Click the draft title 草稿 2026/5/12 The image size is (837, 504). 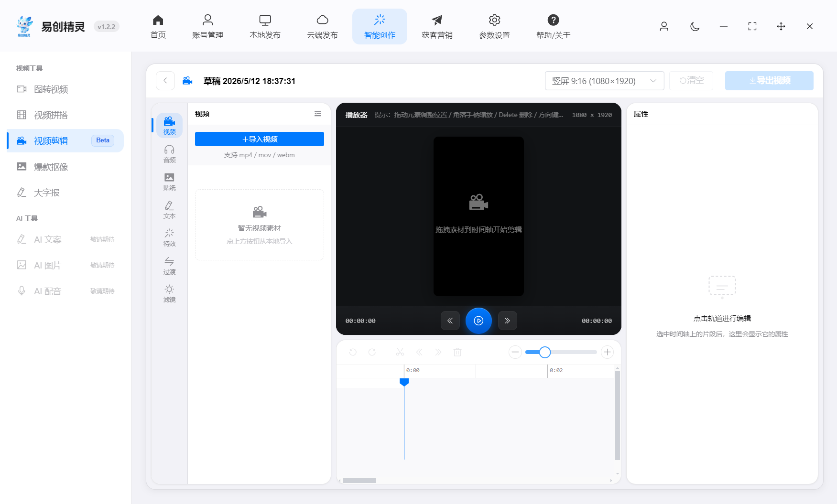point(250,81)
